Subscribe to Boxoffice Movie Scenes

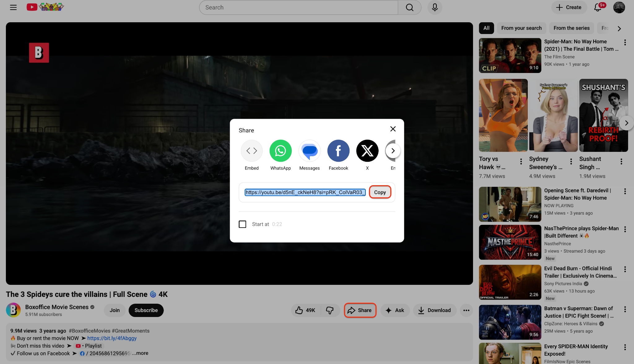click(146, 310)
